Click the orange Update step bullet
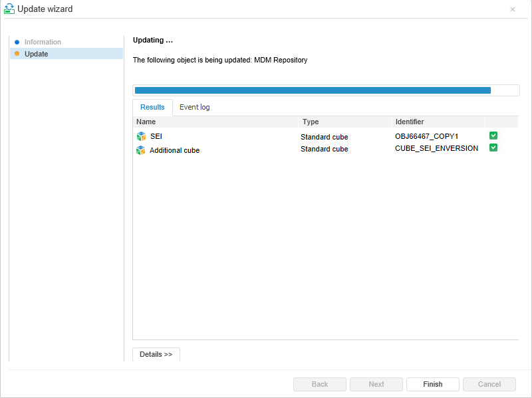The height and width of the screenshot is (398, 532). tap(17, 54)
